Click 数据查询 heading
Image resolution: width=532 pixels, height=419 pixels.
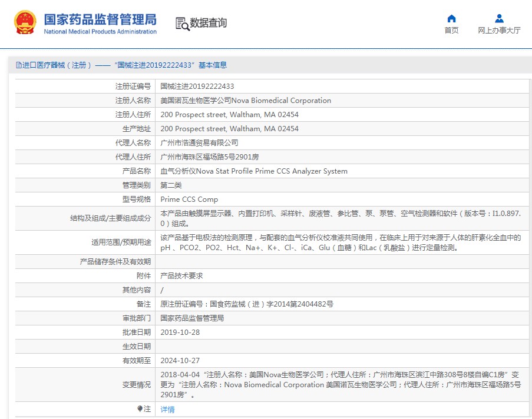(209, 23)
